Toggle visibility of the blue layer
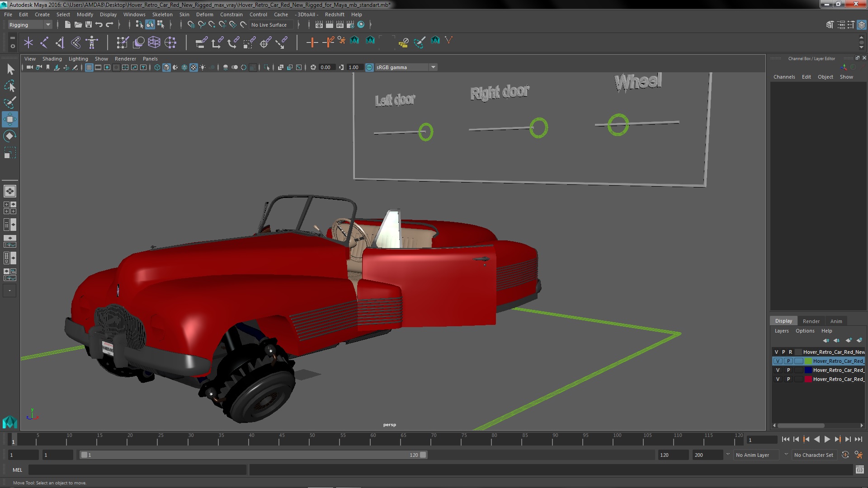 (778, 370)
